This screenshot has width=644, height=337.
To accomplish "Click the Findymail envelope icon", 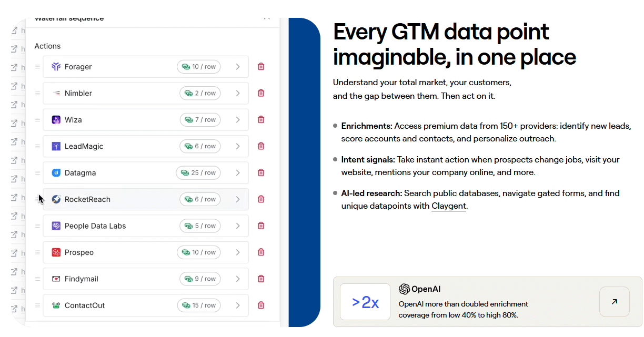I will (x=56, y=279).
